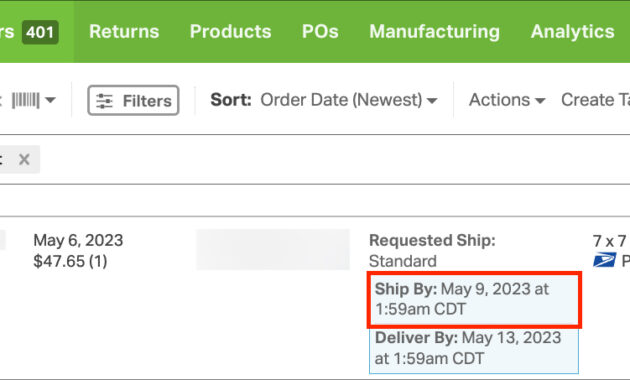
Task: Click the Deliver By May 13 date box
Action: click(x=474, y=349)
